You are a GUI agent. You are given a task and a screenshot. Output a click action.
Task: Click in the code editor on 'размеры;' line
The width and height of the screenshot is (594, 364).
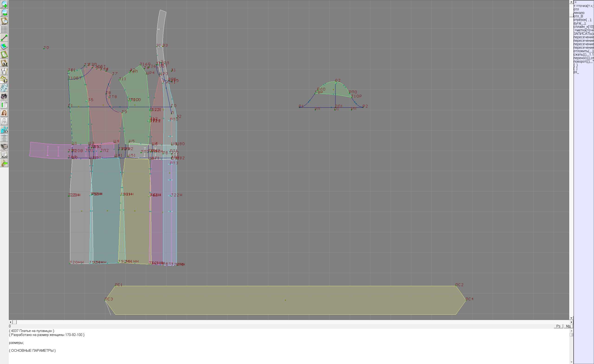coord(16,343)
